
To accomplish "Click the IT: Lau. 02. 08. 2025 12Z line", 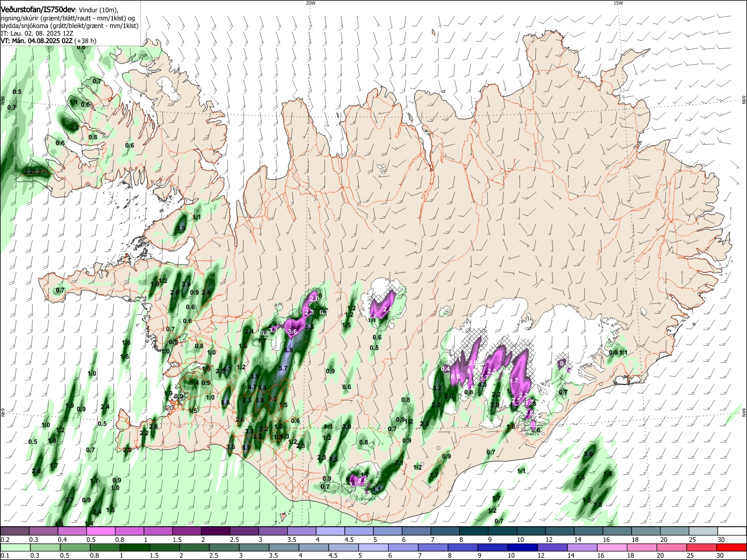I will (x=36, y=33).
